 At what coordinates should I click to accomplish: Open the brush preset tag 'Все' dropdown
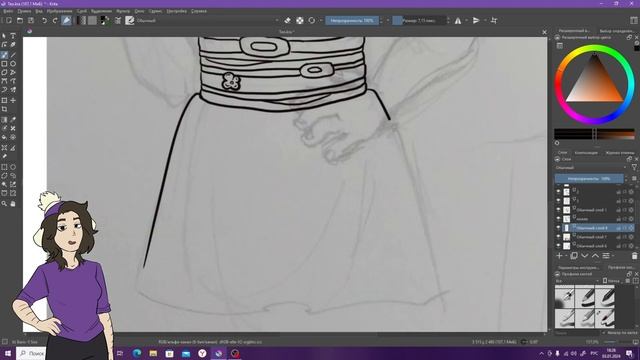click(577, 281)
